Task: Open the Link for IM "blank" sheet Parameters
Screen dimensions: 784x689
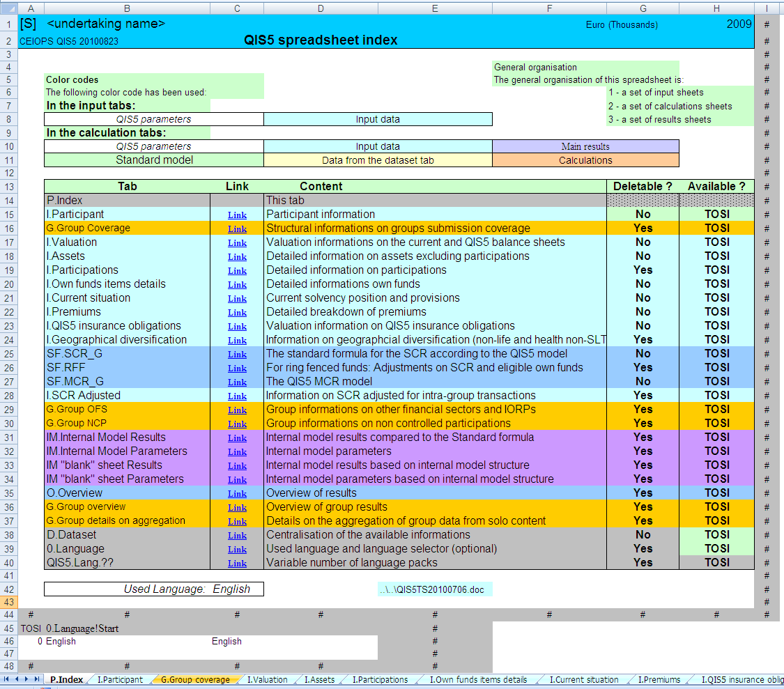Action: [237, 480]
